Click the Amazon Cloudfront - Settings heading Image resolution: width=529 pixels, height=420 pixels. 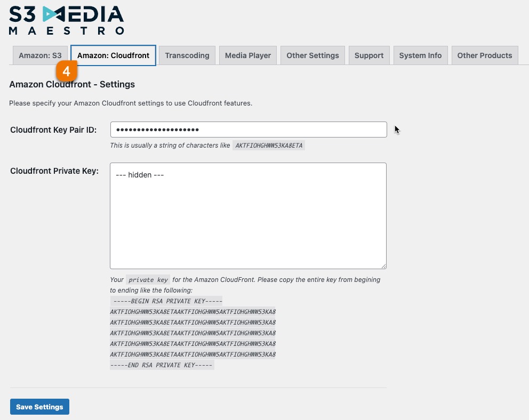coord(72,84)
